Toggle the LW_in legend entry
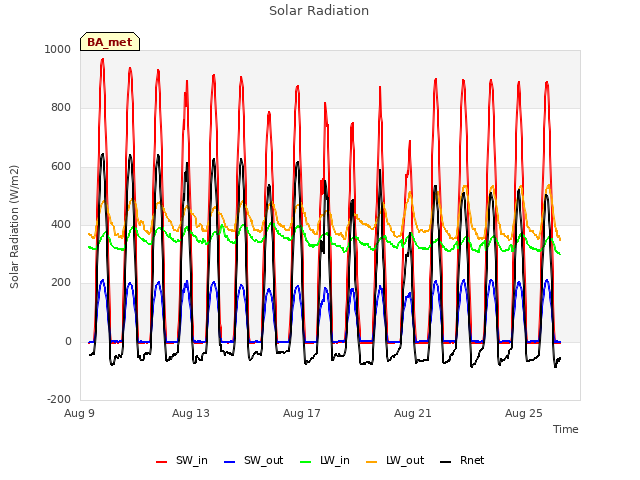Viewport: 640px width, 480px height. tap(325, 461)
